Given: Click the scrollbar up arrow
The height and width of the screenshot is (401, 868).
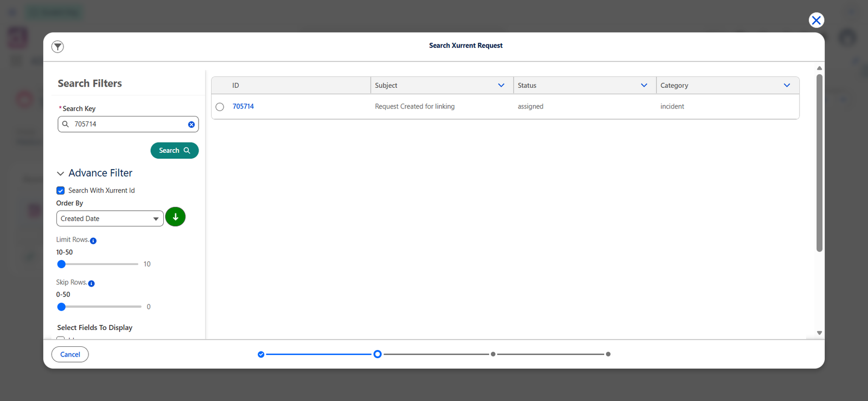Looking at the screenshot, I should [819, 68].
